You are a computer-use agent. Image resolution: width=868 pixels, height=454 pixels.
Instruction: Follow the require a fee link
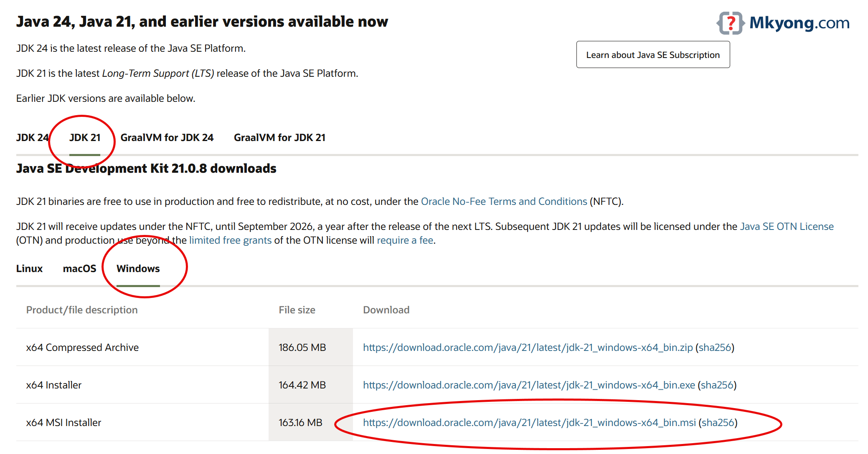pos(405,240)
